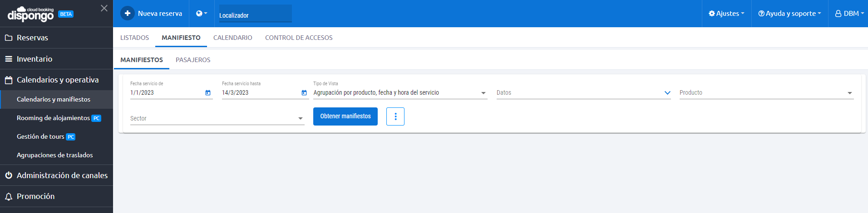868x213 pixels.
Task: Click the dispongo cloud booking logo
Action: pos(30,14)
